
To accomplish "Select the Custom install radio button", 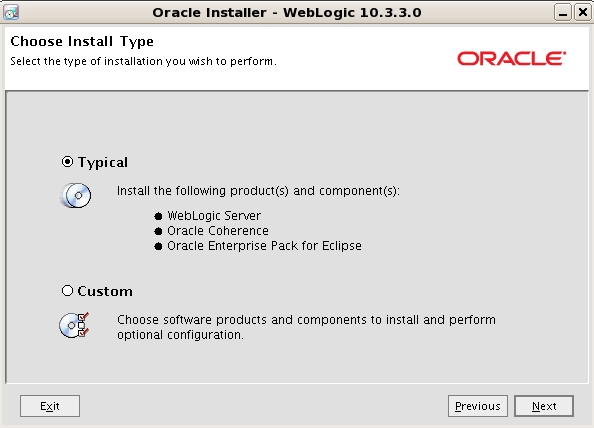I will click(67, 291).
